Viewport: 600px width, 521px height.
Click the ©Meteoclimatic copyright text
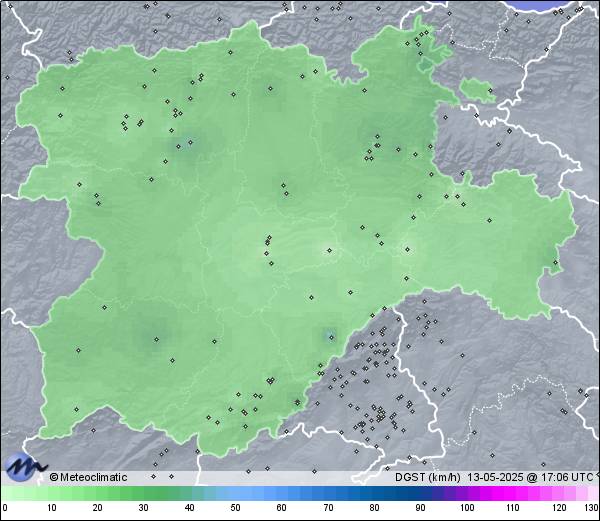(88, 477)
